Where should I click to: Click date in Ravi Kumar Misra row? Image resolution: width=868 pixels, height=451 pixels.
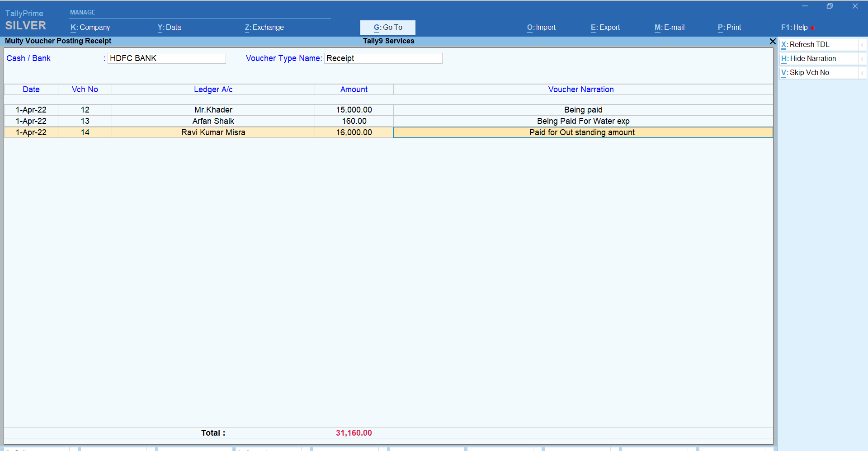31,132
